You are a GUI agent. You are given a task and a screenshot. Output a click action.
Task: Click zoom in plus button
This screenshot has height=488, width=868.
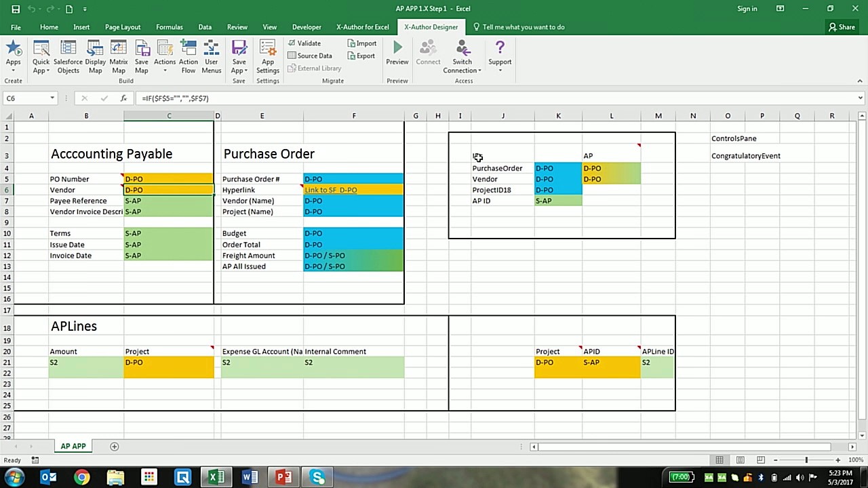(x=838, y=460)
